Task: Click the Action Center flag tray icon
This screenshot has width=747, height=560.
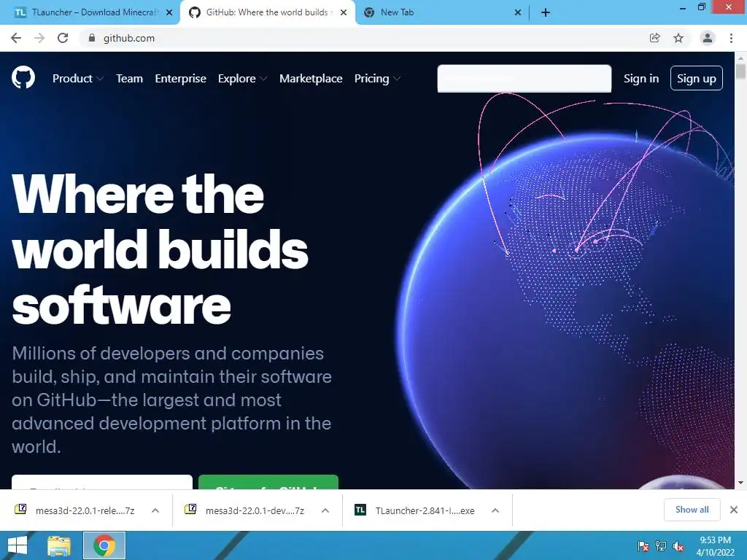Action: point(643,546)
